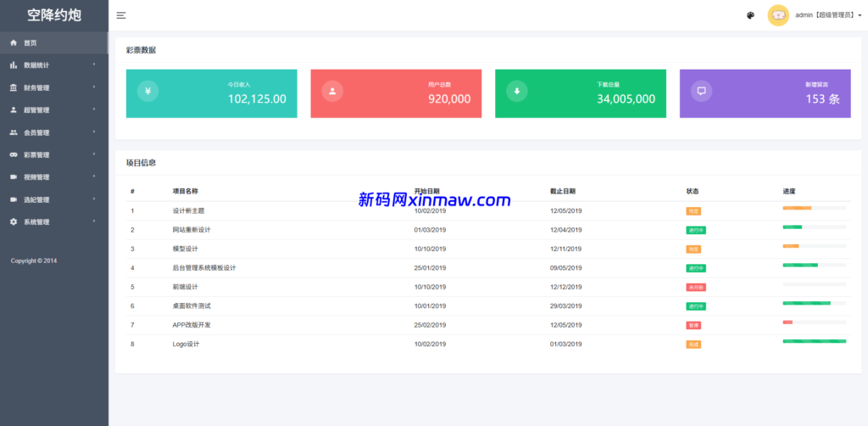
Task: Expand the 会员管理 chevron arrow
Action: coord(94,132)
